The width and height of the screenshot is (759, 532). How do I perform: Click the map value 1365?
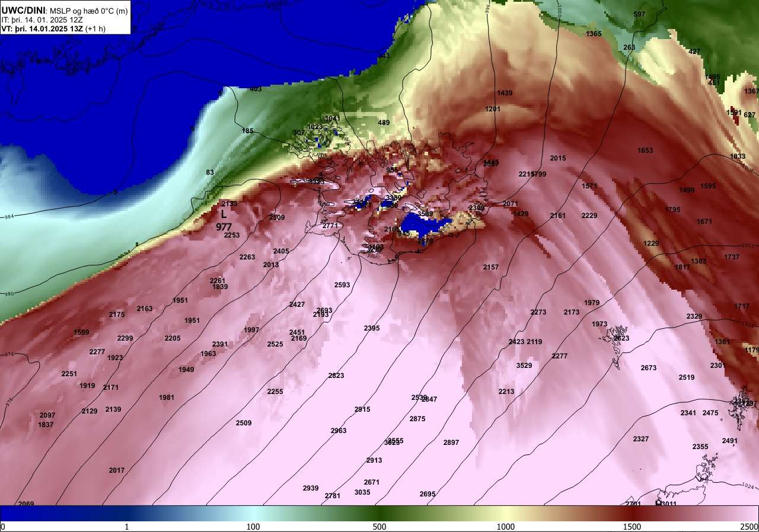pos(594,34)
